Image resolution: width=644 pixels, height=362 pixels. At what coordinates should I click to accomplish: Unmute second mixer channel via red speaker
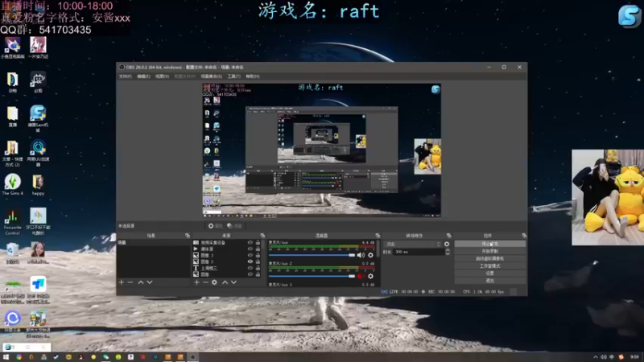(361, 276)
